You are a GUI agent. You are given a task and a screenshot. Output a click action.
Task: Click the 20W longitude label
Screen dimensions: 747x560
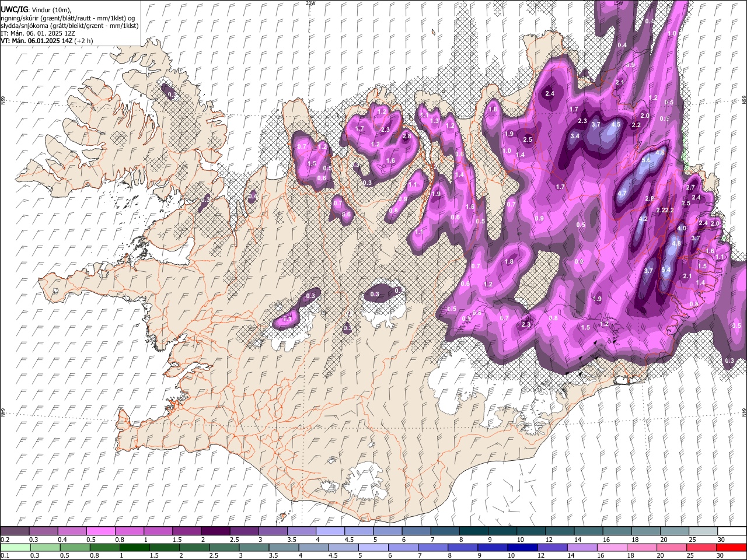click(310, 3)
